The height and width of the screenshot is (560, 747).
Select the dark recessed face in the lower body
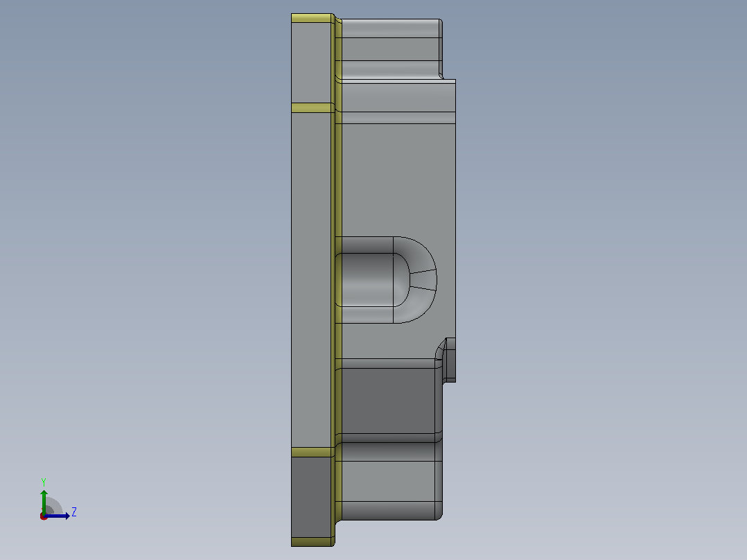point(388,401)
